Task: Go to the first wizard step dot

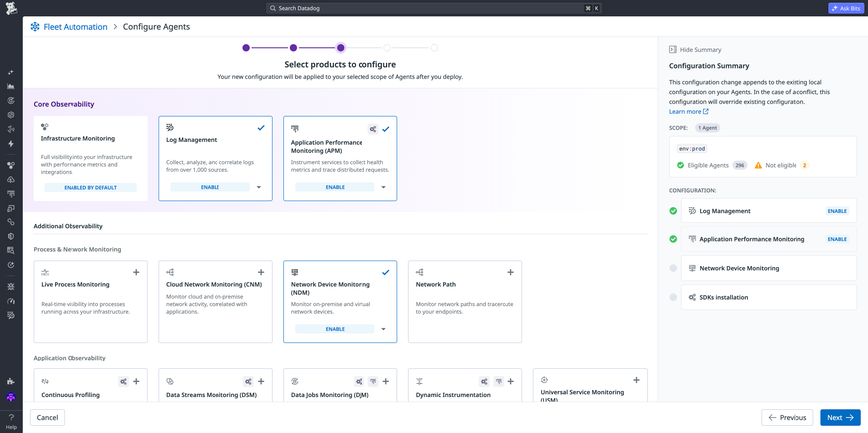Action: point(246,48)
